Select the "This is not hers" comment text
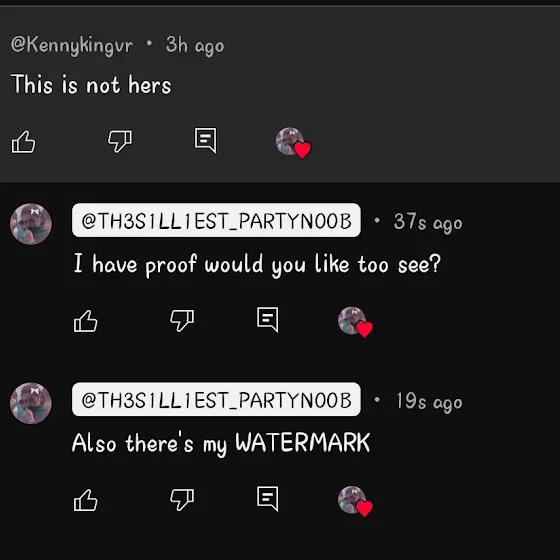560x560 pixels. click(x=91, y=85)
